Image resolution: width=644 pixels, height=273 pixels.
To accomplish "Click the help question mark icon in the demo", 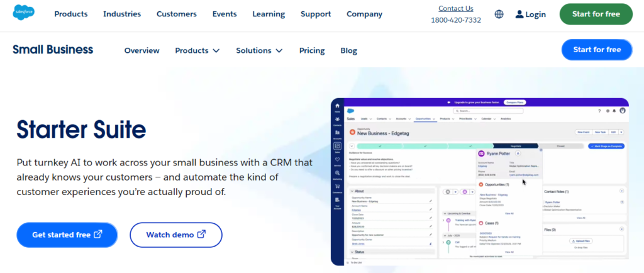I will pos(599,111).
